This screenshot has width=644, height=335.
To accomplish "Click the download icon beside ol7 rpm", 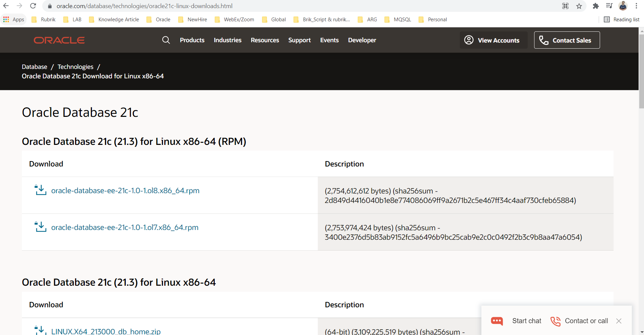I will tap(41, 227).
